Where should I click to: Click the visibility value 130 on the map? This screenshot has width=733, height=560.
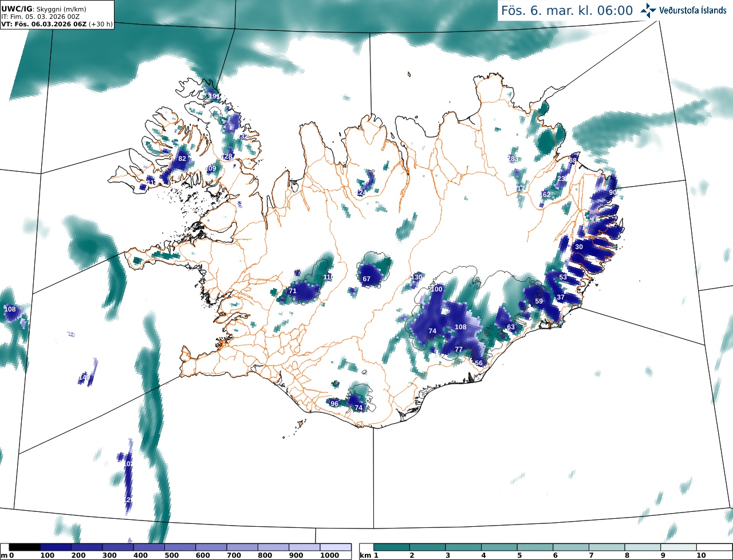(416, 277)
